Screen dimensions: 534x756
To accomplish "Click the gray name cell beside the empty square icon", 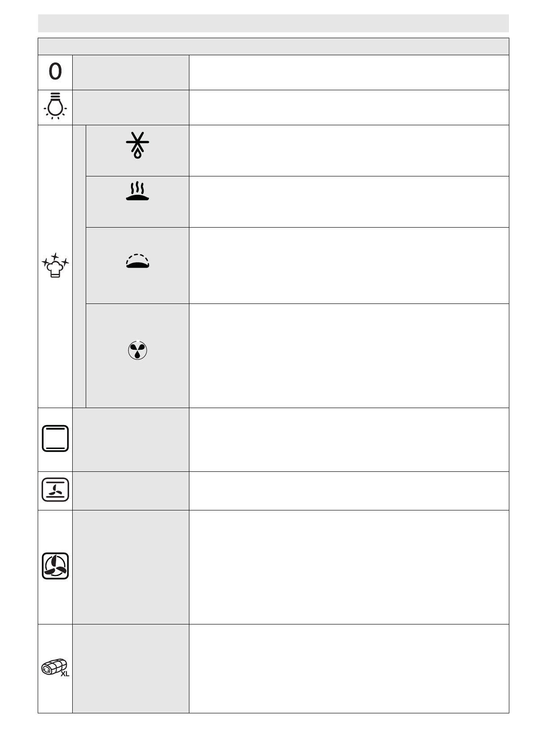I will pos(131,439).
